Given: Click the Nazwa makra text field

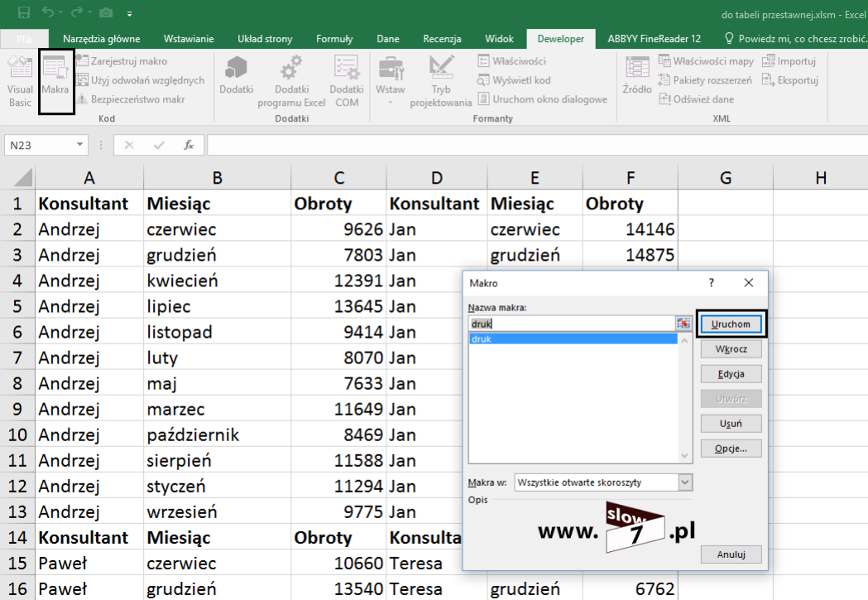Looking at the screenshot, I should [x=572, y=324].
